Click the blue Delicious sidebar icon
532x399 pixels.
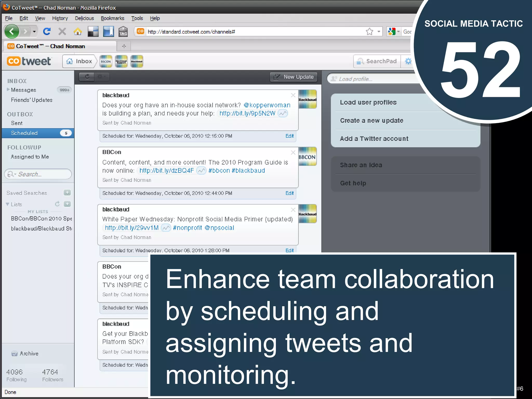pyautogui.click(x=108, y=32)
